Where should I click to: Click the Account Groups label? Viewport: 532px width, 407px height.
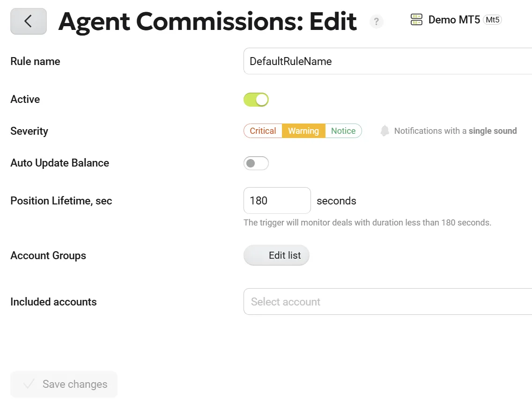48,255
